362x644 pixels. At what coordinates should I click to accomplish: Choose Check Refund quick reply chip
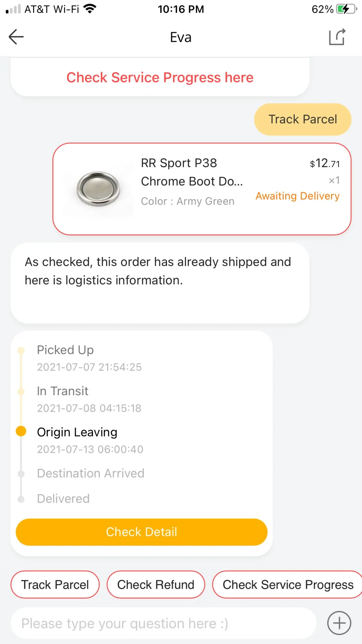(156, 585)
